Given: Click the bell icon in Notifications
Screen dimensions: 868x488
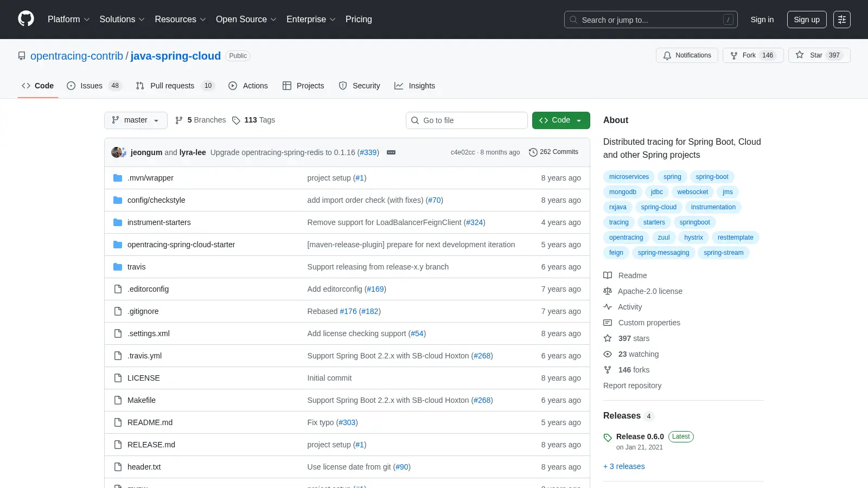Looking at the screenshot, I should pos(667,55).
